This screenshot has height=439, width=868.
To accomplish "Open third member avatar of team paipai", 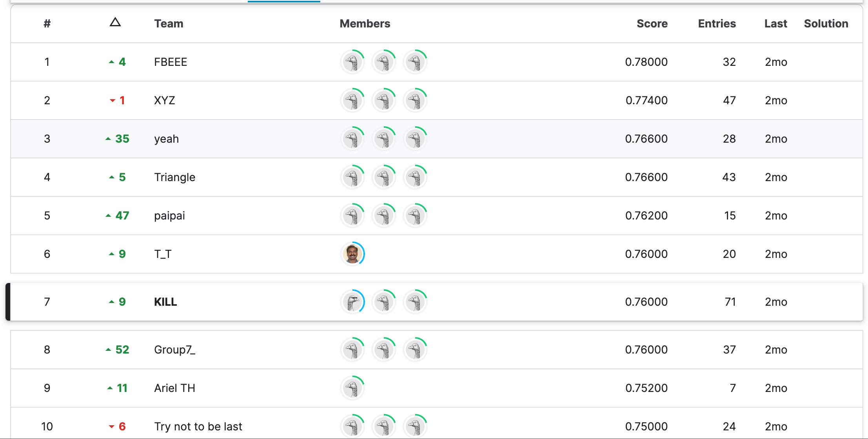I will point(415,216).
